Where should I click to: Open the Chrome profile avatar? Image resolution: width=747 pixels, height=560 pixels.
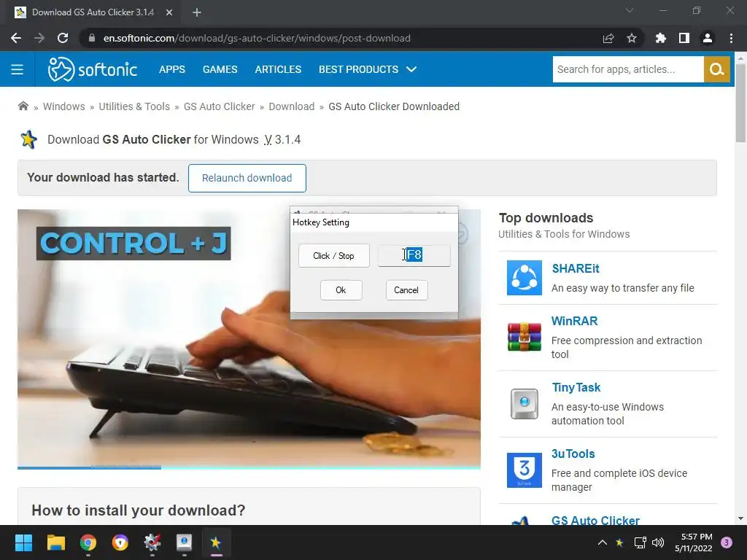pyautogui.click(x=708, y=38)
